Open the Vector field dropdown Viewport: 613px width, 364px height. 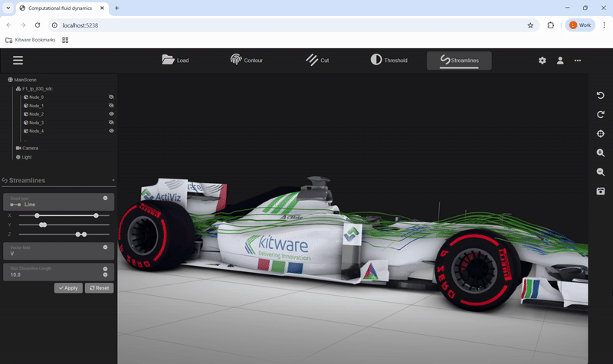(x=58, y=251)
